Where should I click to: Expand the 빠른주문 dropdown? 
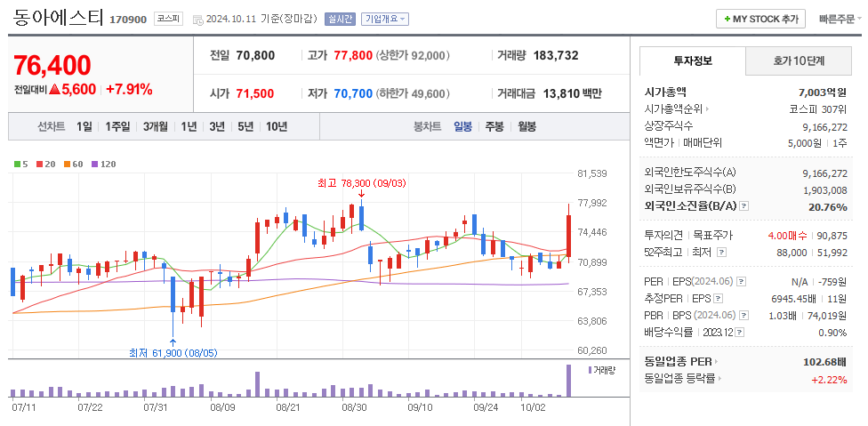click(x=840, y=19)
